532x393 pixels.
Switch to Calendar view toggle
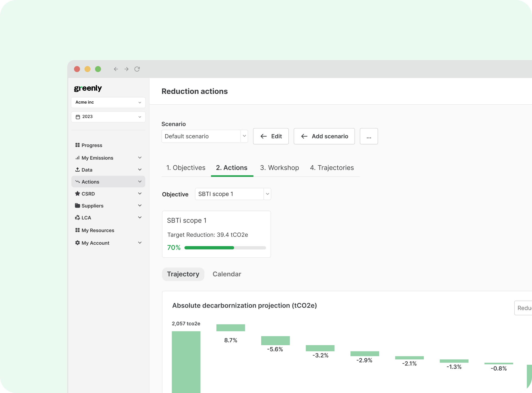pyautogui.click(x=227, y=274)
